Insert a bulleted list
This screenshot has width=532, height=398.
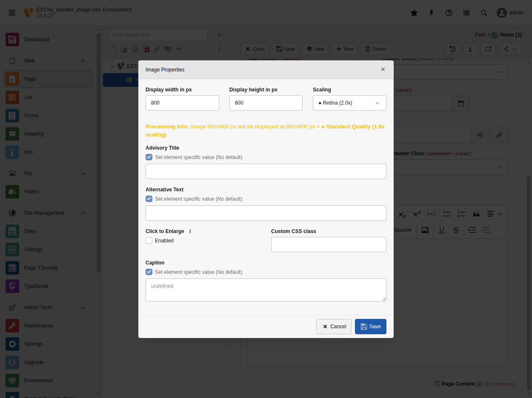[x=446, y=214]
